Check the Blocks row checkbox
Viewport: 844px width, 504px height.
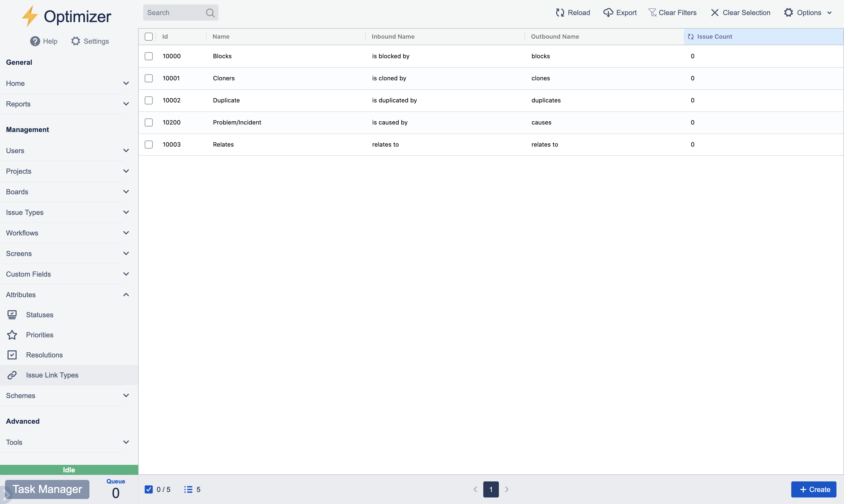[x=149, y=56]
